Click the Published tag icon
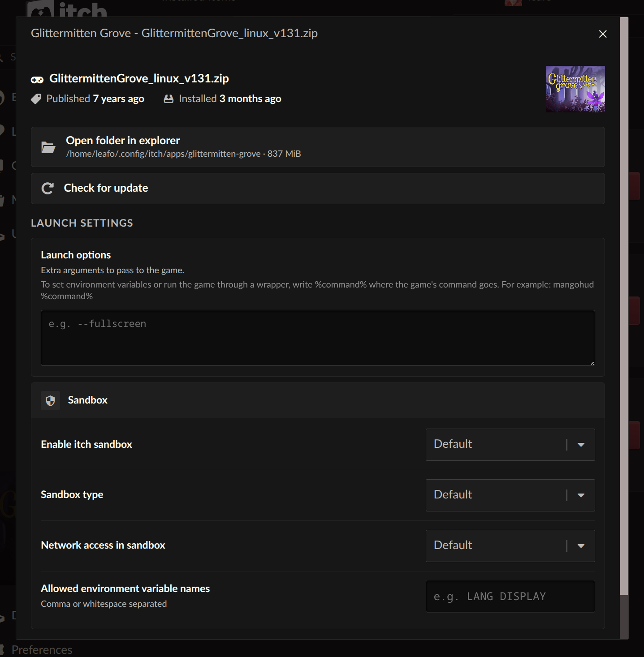The width and height of the screenshot is (644, 657). coord(36,99)
